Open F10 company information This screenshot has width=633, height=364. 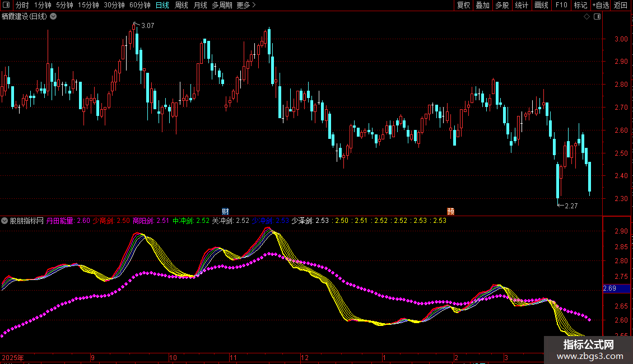[561, 6]
